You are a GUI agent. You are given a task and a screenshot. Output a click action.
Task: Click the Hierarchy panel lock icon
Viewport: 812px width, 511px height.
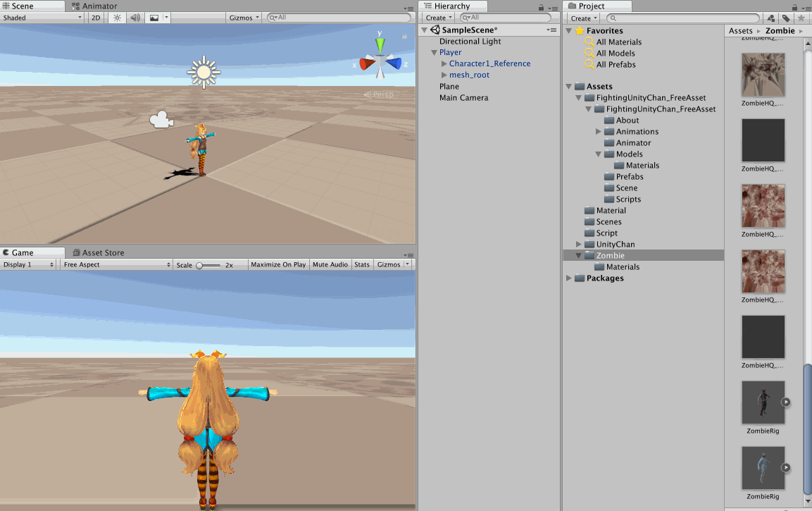click(541, 7)
